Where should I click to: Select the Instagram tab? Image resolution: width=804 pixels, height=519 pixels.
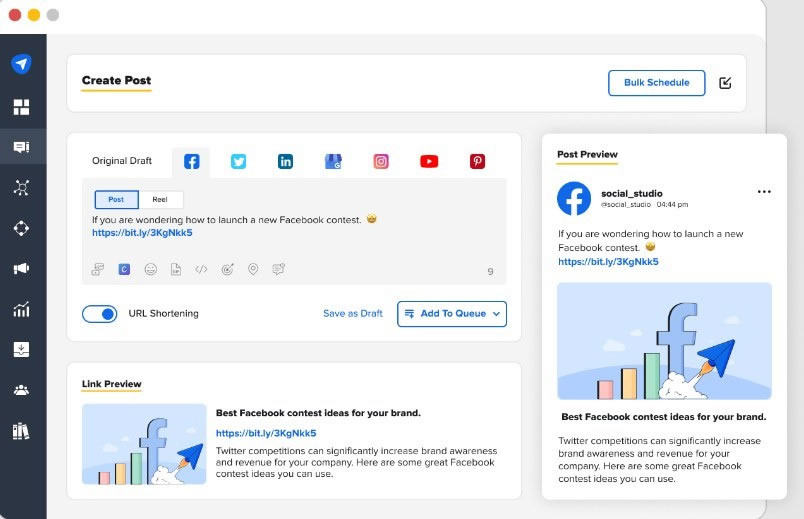(381, 162)
